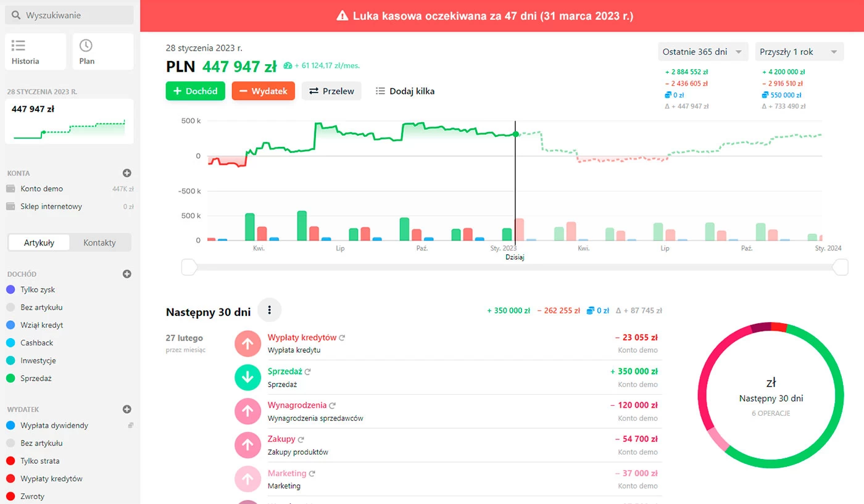Open the Ostatnie 365 dni dropdown

[x=703, y=52]
